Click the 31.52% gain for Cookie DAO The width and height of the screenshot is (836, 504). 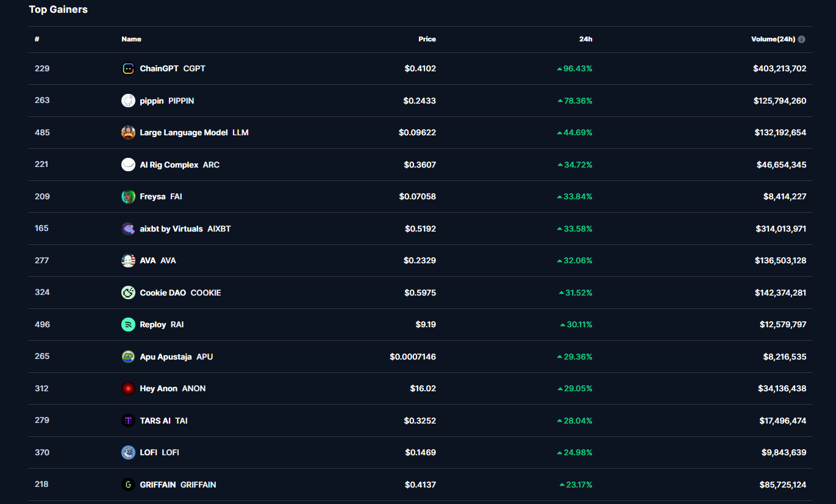pyautogui.click(x=576, y=293)
